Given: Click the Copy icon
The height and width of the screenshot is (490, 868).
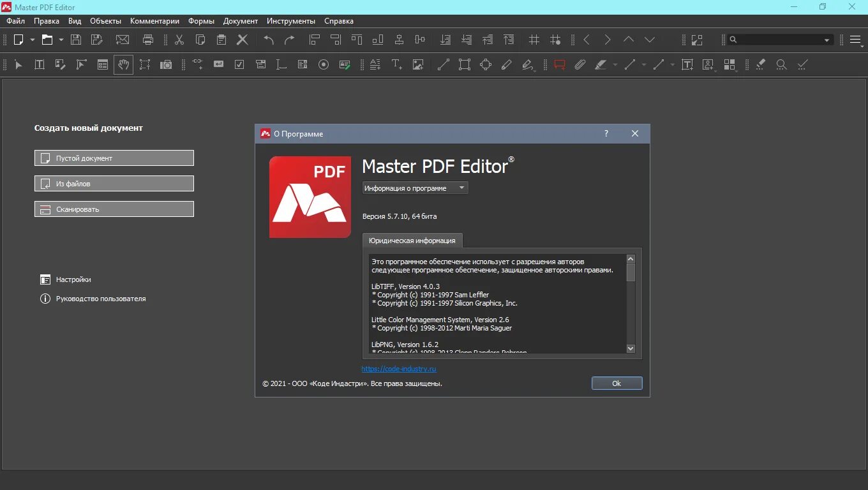Looking at the screenshot, I should pyautogui.click(x=200, y=40).
